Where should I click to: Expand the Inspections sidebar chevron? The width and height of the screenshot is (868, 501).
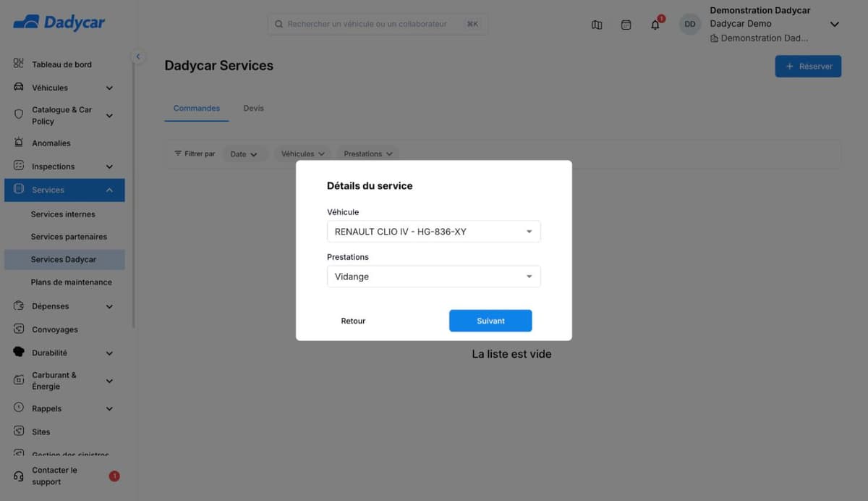(x=109, y=167)
